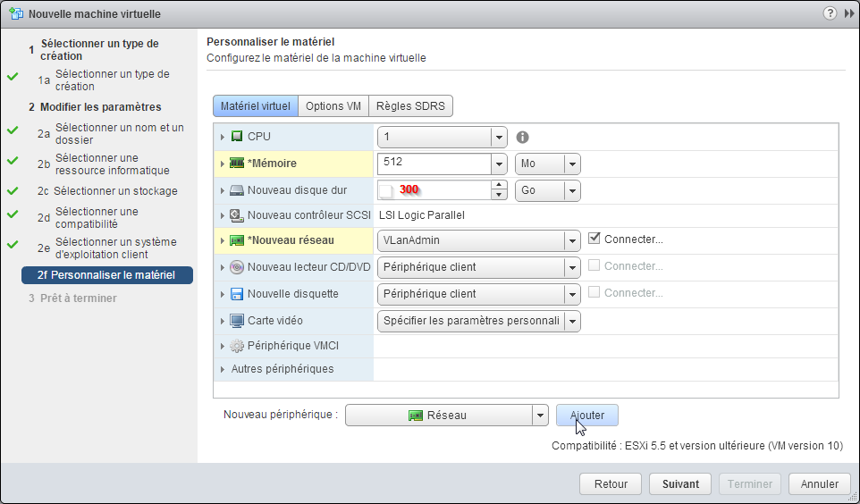Click the Nouveau disque dur icon
The image size is (860, 504).
coord(236,190)
